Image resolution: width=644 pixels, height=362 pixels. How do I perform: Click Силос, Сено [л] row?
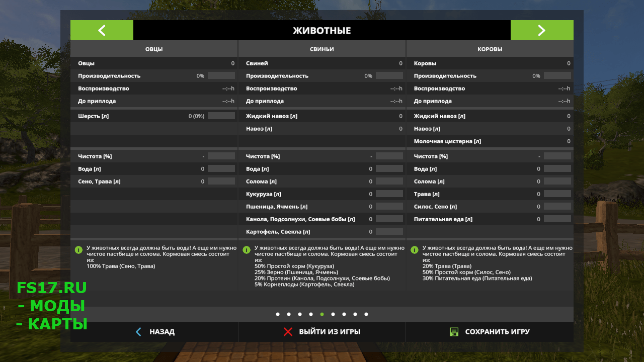coord(490,207)
